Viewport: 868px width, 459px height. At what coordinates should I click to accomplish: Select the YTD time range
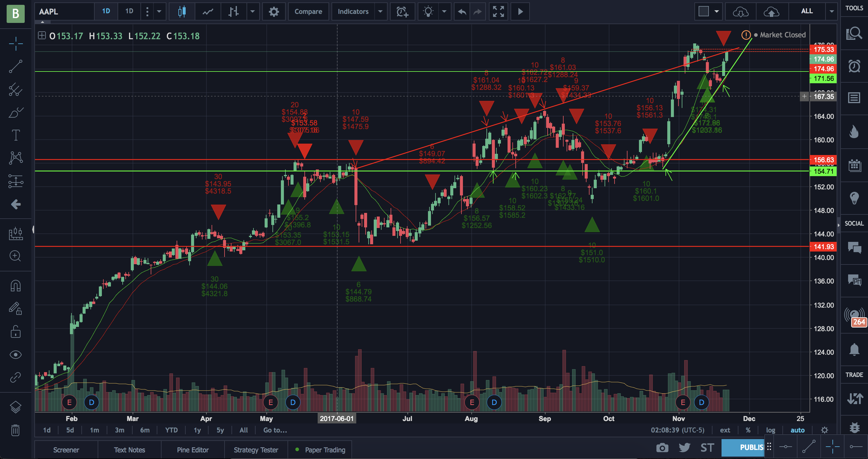(x=171, y=430)
